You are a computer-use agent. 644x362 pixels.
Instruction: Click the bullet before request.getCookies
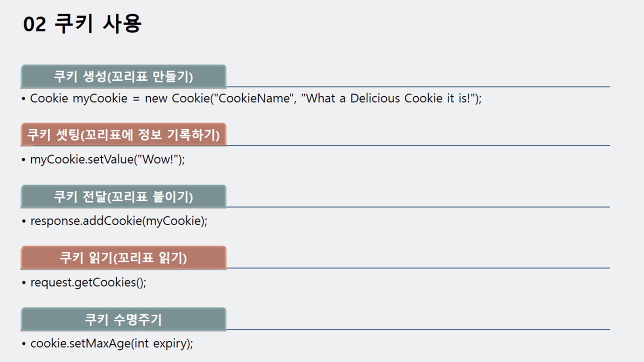coord(23,283)
